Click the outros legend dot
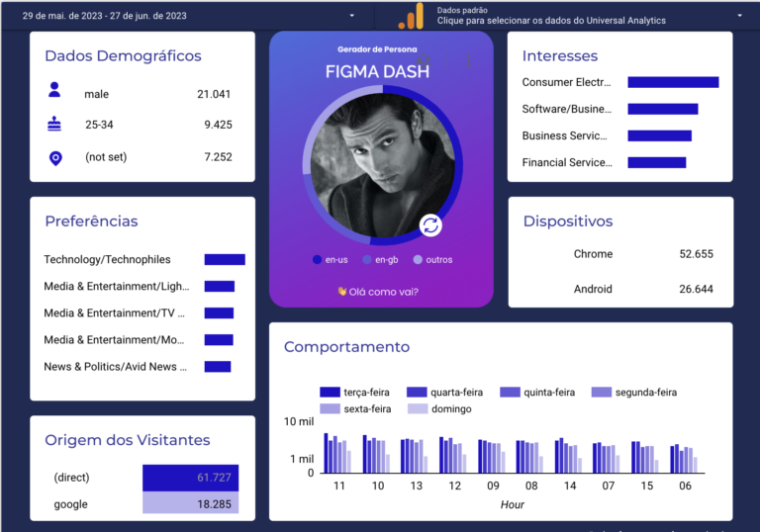Viewport: 760px width, 532px height. tap(418, 260)
